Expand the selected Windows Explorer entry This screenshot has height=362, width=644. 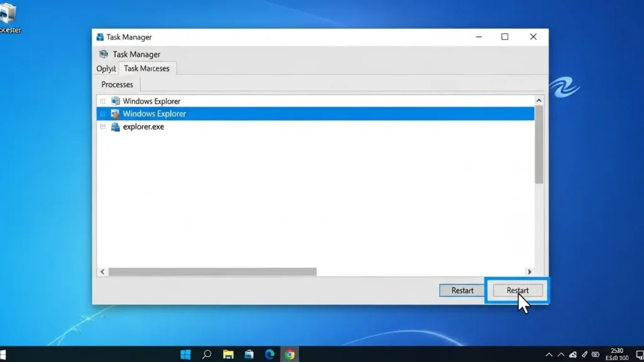point(103,114)
